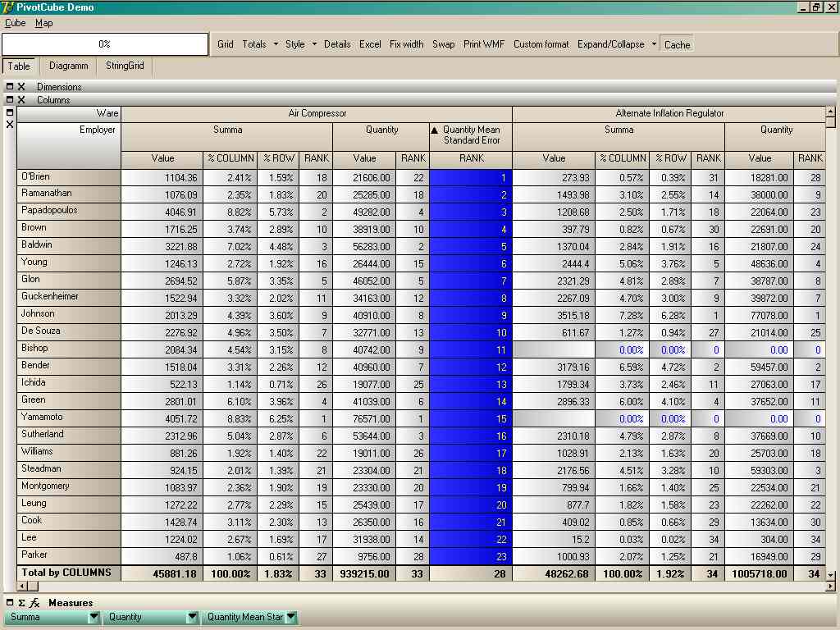Remove the Columns area with its X icon
The width and height of the screenshot is (840, 630).
pyautogui.click(x=21, y=99)
